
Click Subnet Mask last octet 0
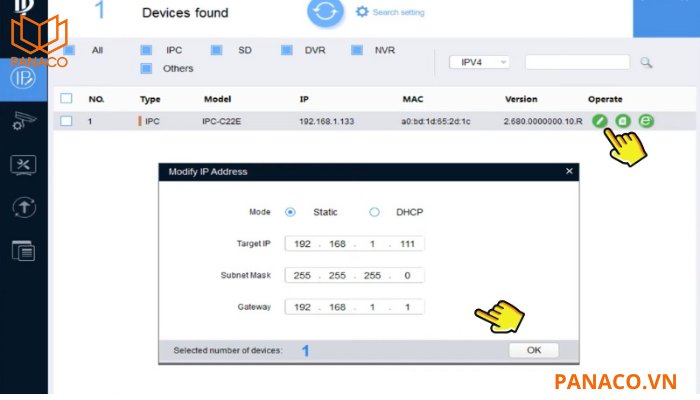pyautogui.click(x=407, y=275)
